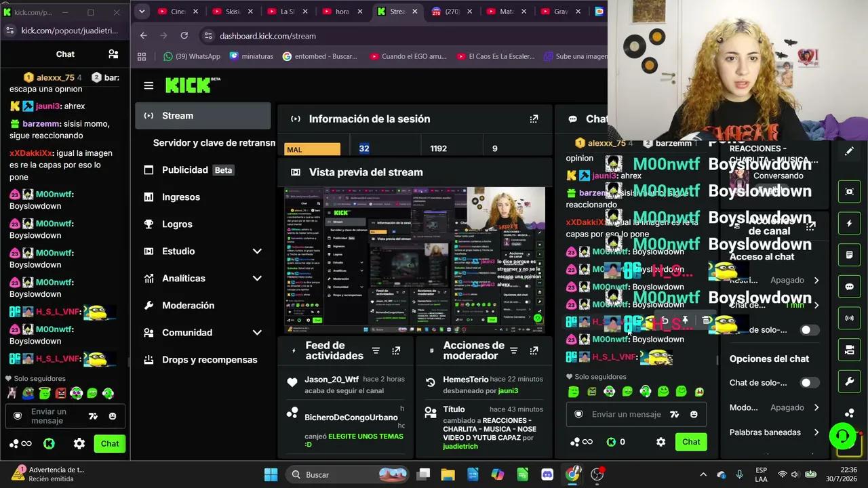Click Kick coin icon in popout chat footer
Screen dimensions: 868x488
coord(49,444)
